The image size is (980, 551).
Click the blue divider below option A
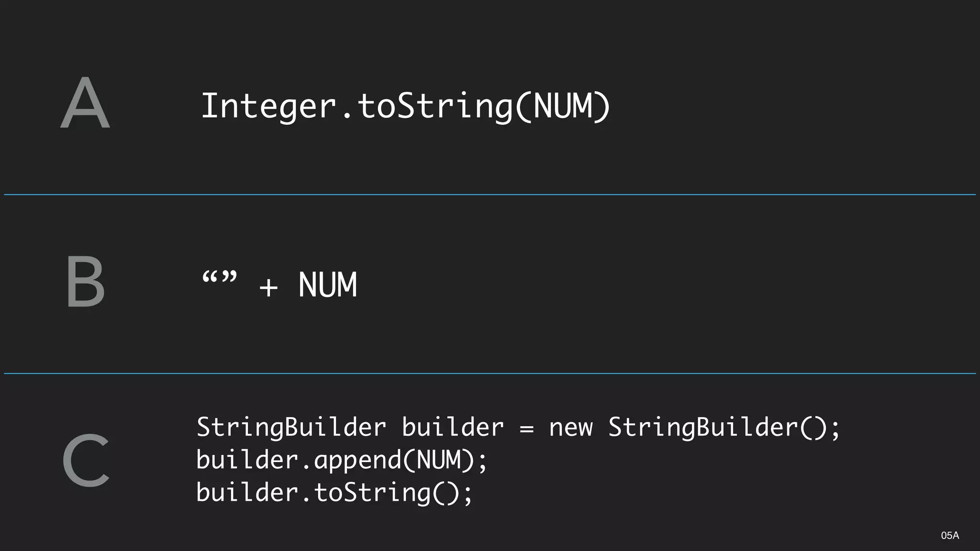pos(490,195)
